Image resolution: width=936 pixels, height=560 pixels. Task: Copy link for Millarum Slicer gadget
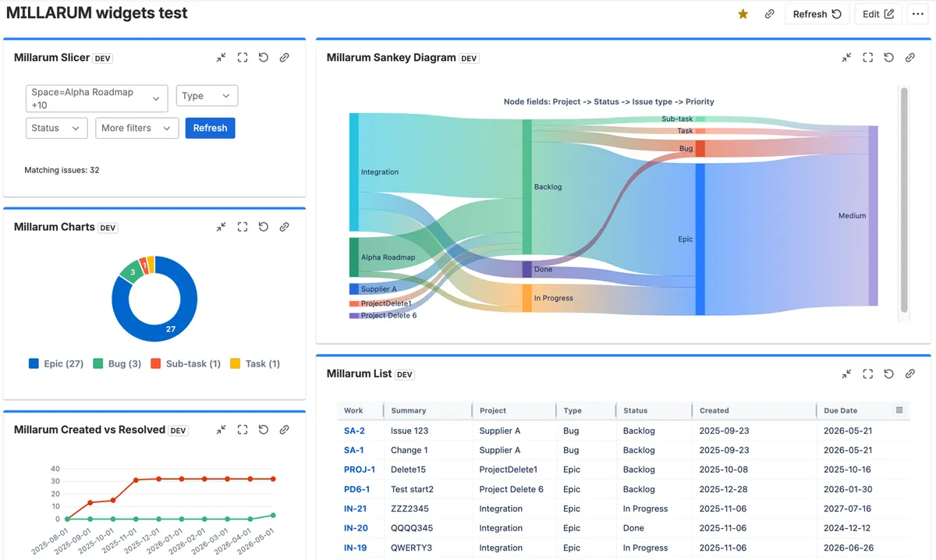click(285, 58)
